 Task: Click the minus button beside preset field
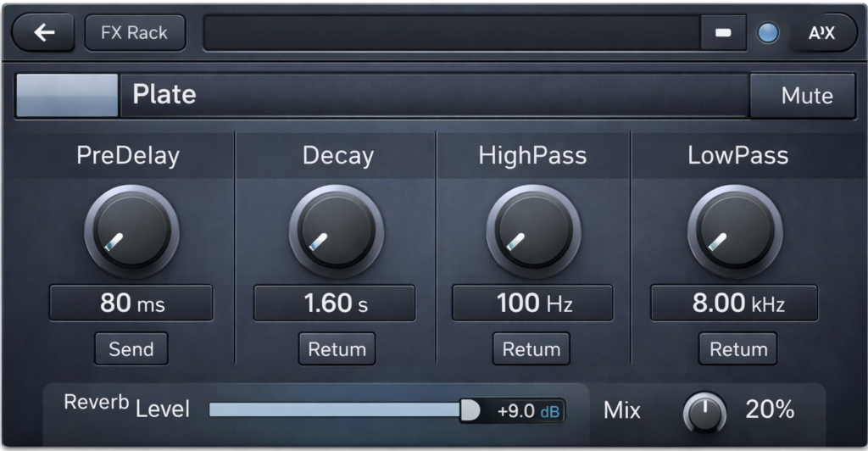pos(723,33)
